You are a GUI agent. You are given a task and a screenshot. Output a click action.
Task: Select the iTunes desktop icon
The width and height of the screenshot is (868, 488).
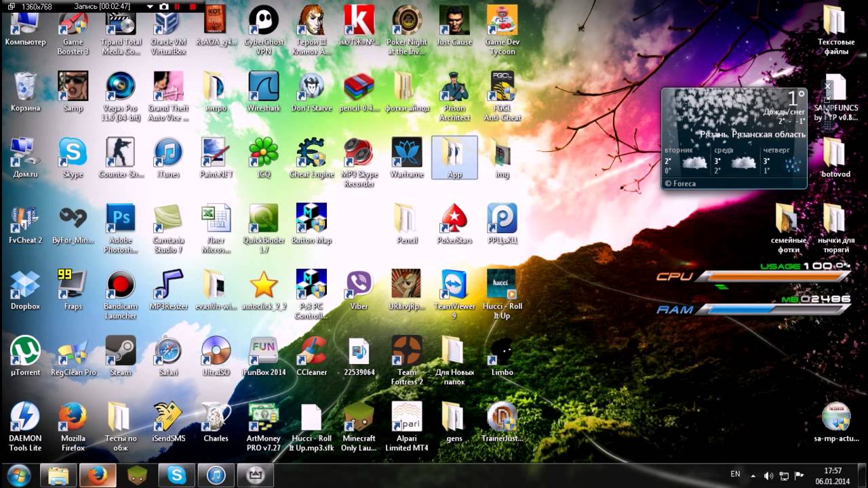tap(168, 158)
